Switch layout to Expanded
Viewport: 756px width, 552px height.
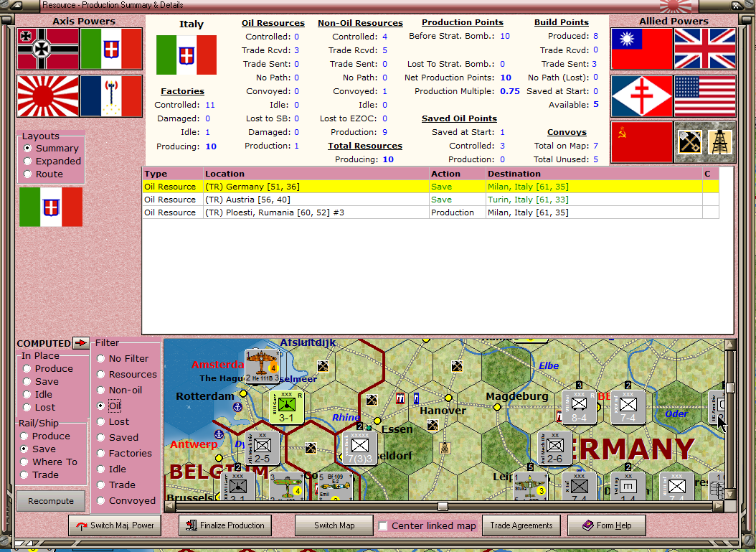pos(28,162)
